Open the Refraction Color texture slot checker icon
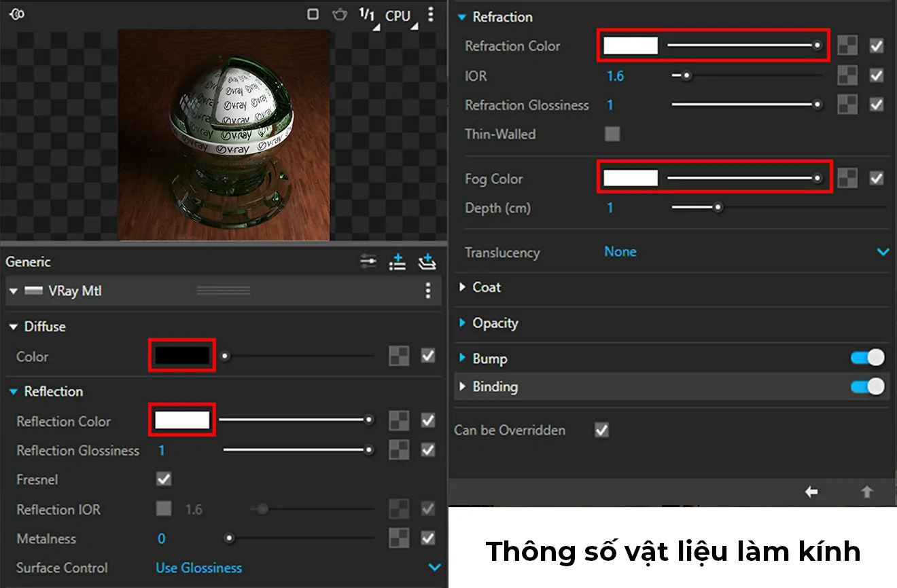Viewport: 897px width, 588px height. [x=847, y=45]
